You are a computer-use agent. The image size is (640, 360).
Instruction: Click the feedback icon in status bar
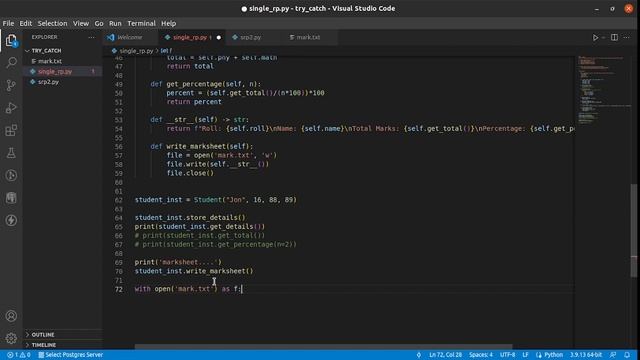coord(613,355)
